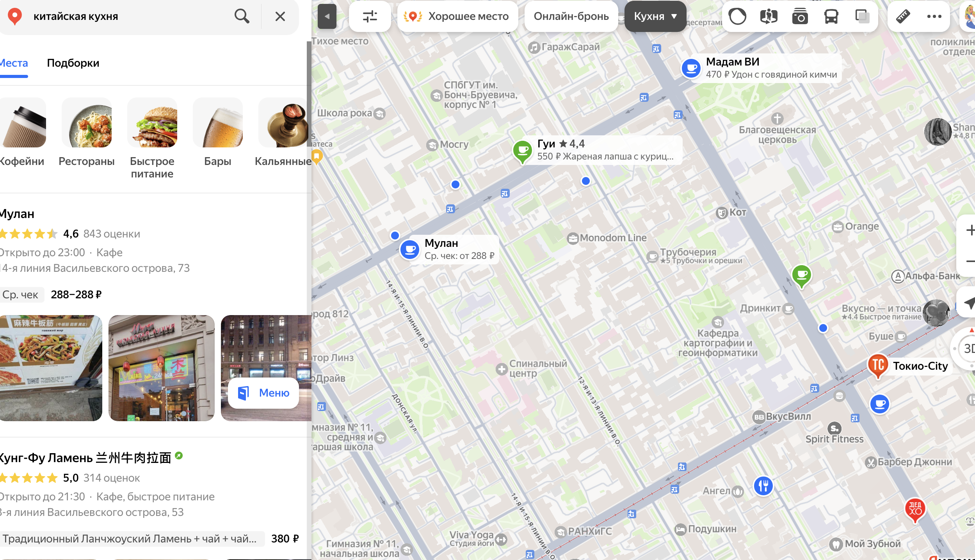Open search filters sliders icon
Image resolution: width=975 pixels, height=560 pixels.
coord(370,16)
